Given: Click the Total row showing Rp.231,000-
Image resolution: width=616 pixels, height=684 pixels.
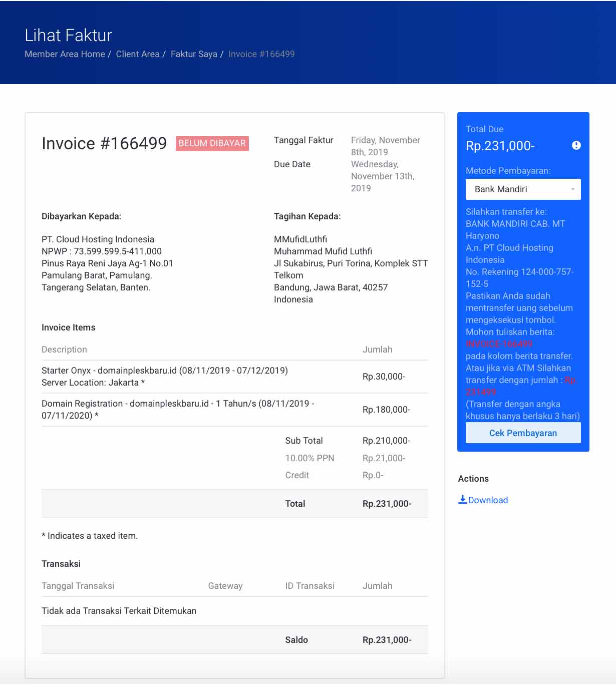Looking at the screenshot, I should [x=387, y=504].
